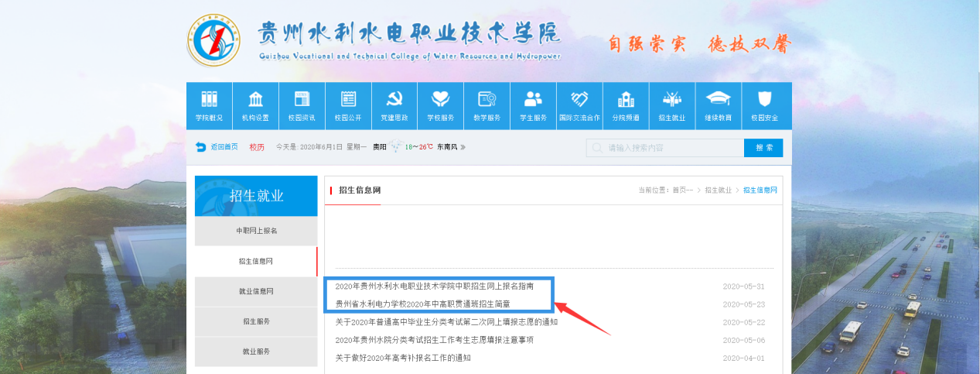Open 校园资讯 news icon

click(x=302, y=99)
